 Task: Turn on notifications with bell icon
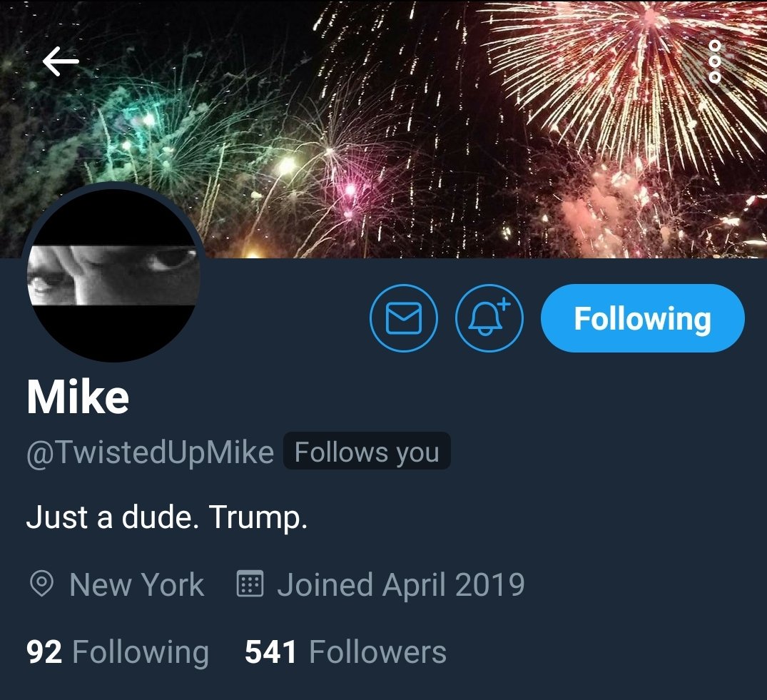coord(489,318)
